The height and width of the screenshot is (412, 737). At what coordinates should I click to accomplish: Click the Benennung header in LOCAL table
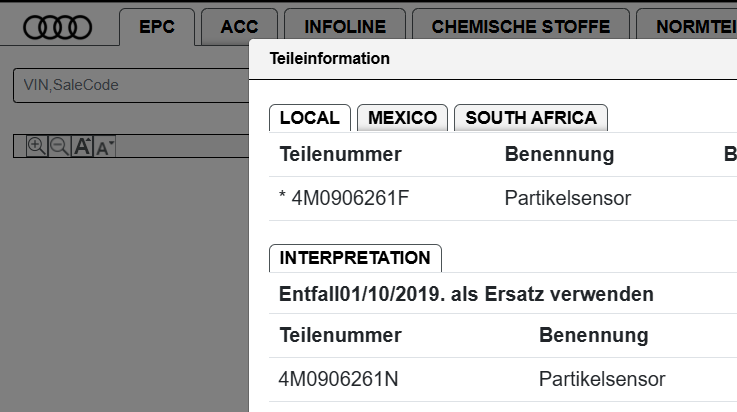coord(559,154)
